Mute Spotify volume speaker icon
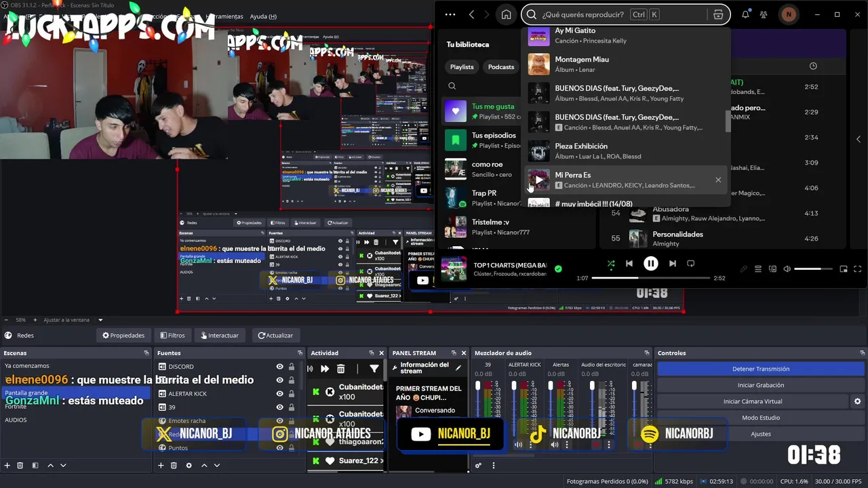868x488 pixels. (x=787, y=269)
